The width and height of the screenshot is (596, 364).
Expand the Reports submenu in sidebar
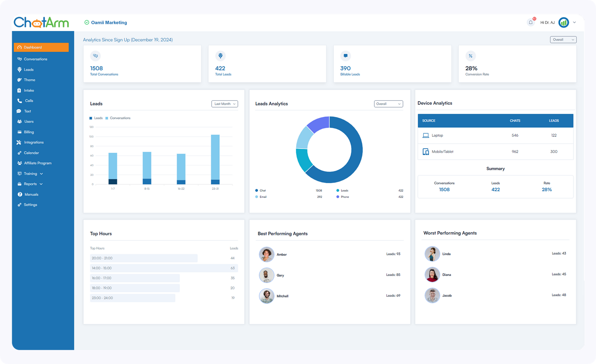[x=30, y=184]
